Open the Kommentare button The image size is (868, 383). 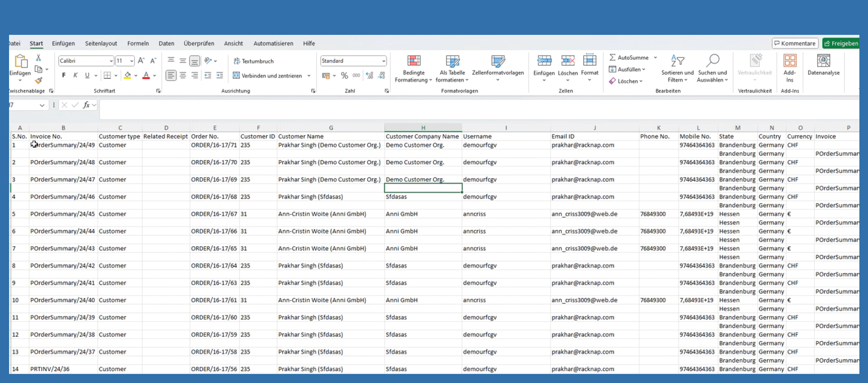795,43
